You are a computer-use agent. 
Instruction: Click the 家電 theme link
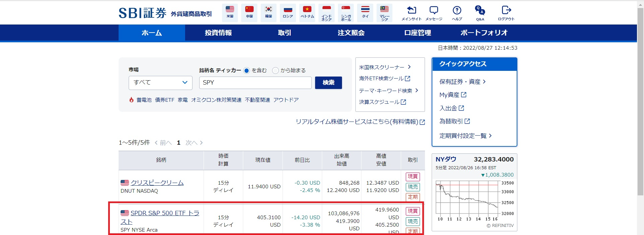tap(183, 100)
